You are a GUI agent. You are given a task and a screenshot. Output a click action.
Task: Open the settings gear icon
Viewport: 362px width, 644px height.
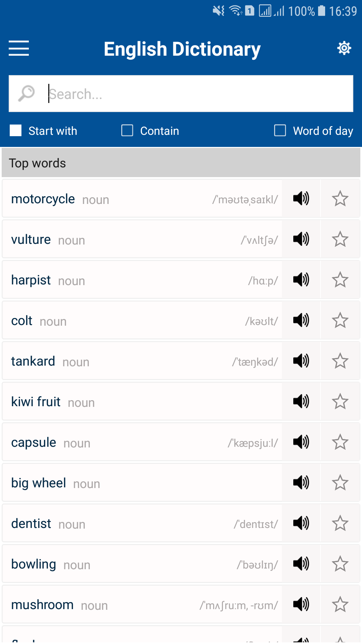click(344, 48)
